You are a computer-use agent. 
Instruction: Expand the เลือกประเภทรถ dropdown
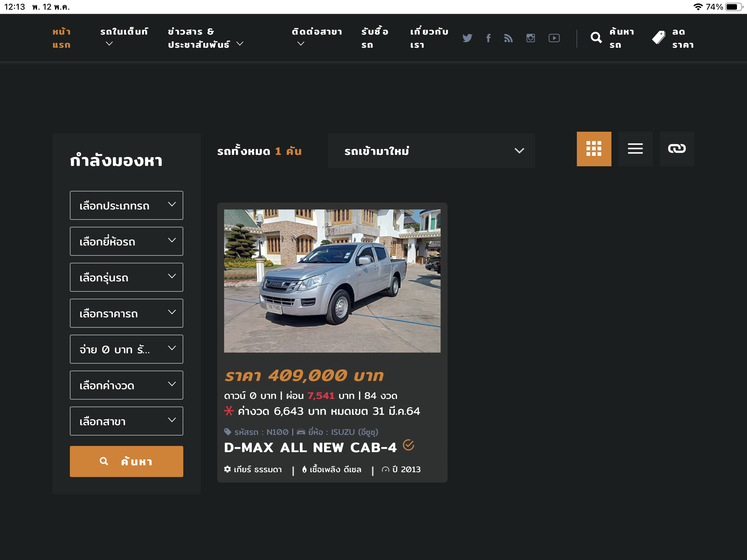(x=127, y=205)
